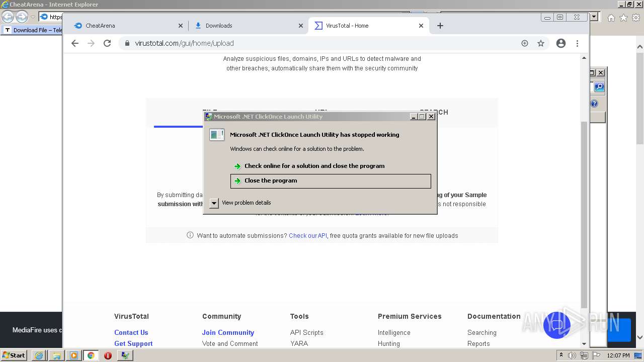Click the ClickOnce dialog title icon

point(209,117)
